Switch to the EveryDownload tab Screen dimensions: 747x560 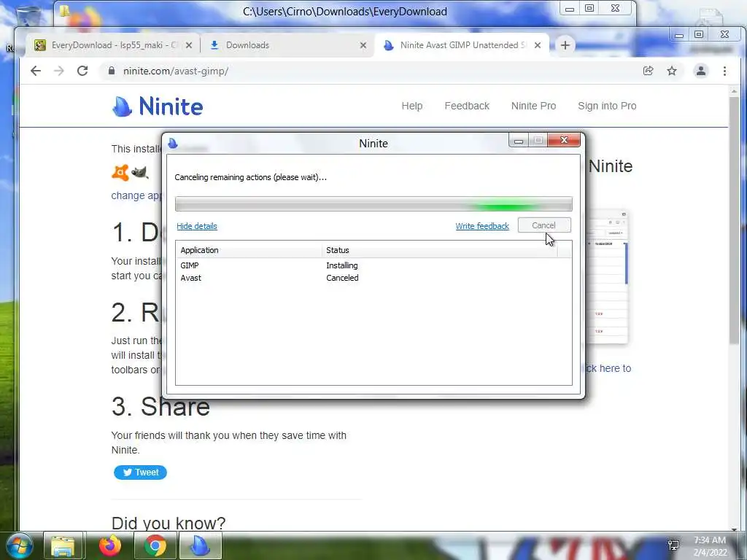[x=113, y=45]
